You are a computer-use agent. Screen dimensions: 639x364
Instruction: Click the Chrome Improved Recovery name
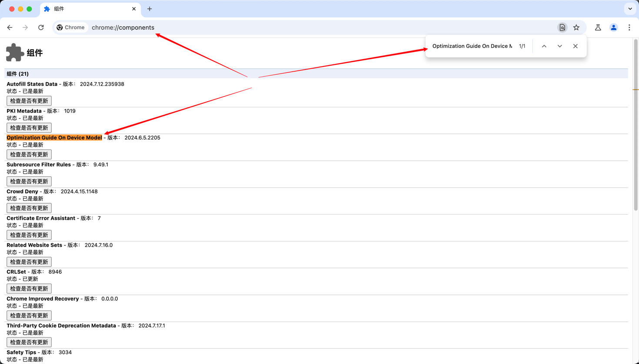coord(43,299)
